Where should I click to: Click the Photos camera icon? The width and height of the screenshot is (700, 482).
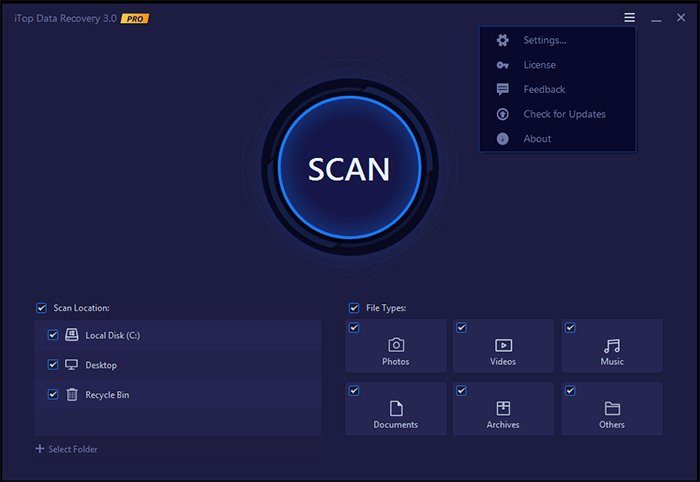[x=396, y=345]
